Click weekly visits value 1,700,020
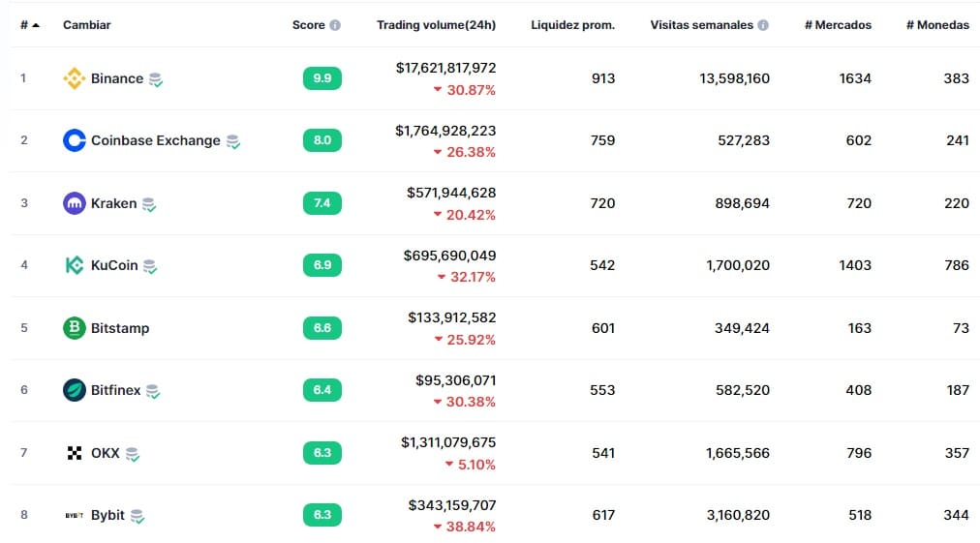This screenshot has height=543, width=980. point(738,265)
